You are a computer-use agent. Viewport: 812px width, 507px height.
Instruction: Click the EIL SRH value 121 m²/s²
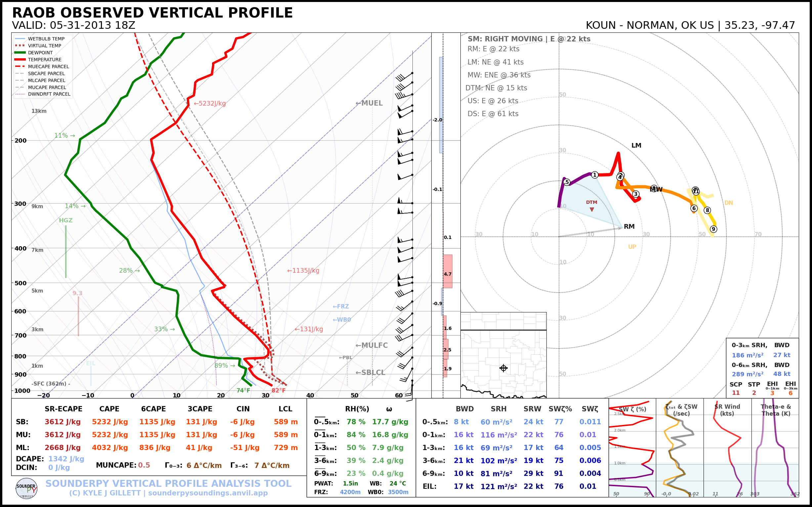click(499, 486)
